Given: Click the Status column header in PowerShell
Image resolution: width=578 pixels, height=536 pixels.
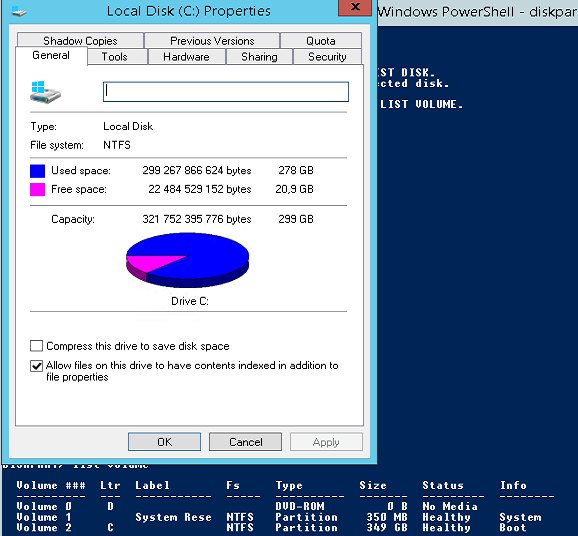Looking at the screenshot, I should (443, 485).
